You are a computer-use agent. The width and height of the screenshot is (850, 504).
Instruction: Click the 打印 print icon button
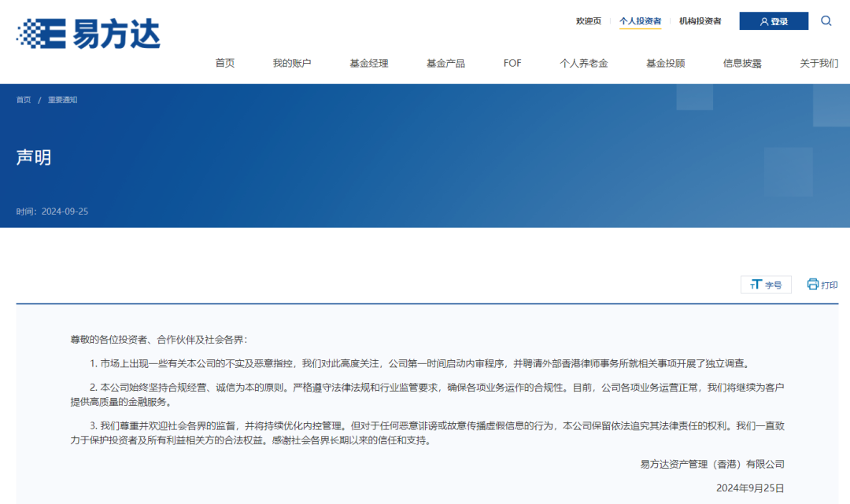822,285
